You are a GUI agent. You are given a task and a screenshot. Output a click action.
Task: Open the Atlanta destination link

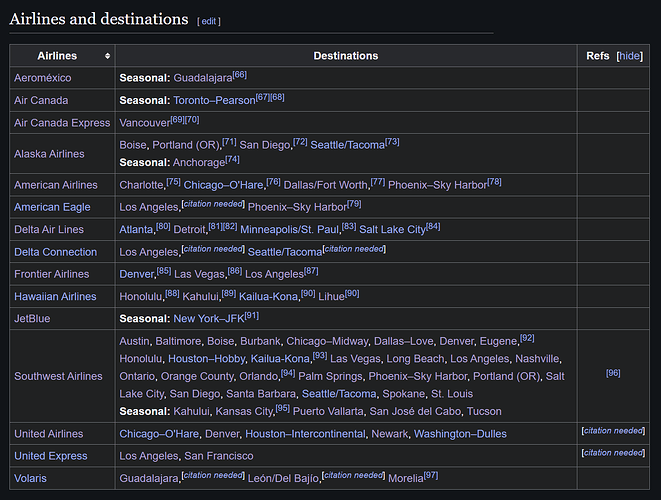pos(136,229)
